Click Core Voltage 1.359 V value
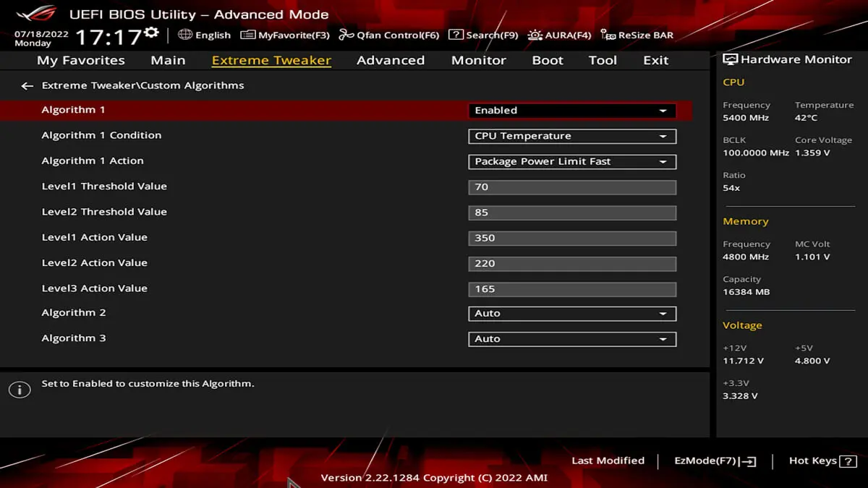 tap(812, 153)
